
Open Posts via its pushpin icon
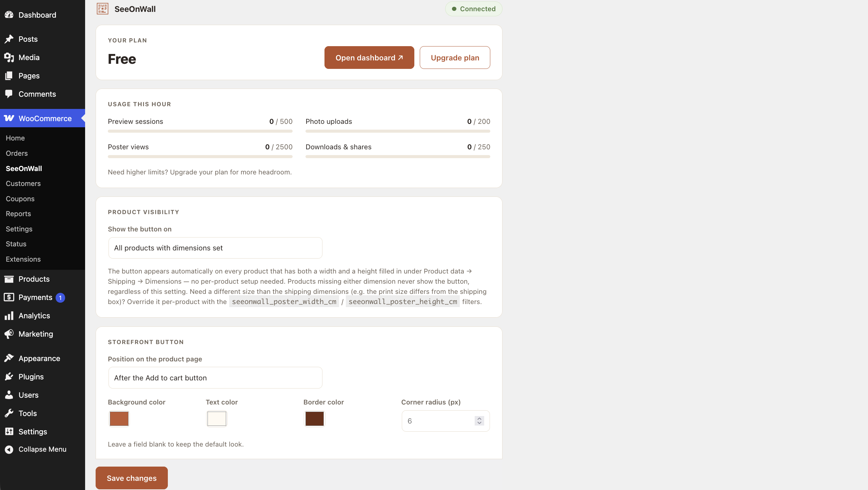click(x=9, y=39)
